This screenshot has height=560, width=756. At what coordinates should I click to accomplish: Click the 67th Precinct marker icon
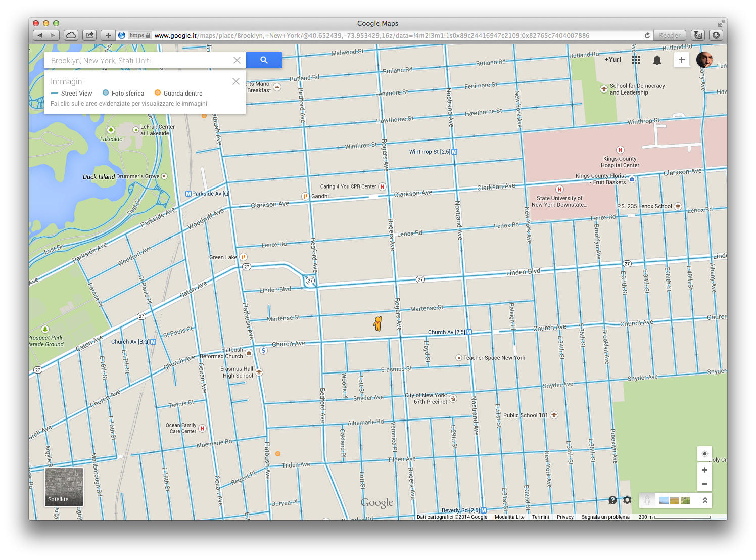[453, 398]
